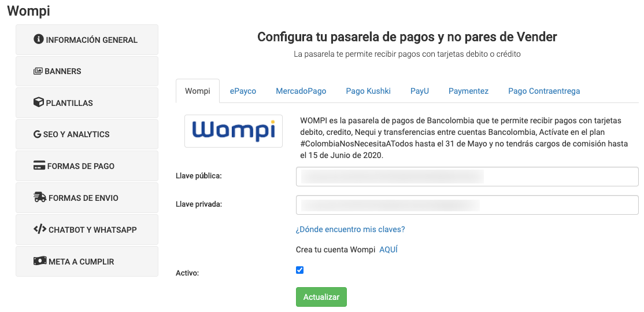Select the MercadoPago tab
Viewport: 644px width, 312px height.
[301, 91]
